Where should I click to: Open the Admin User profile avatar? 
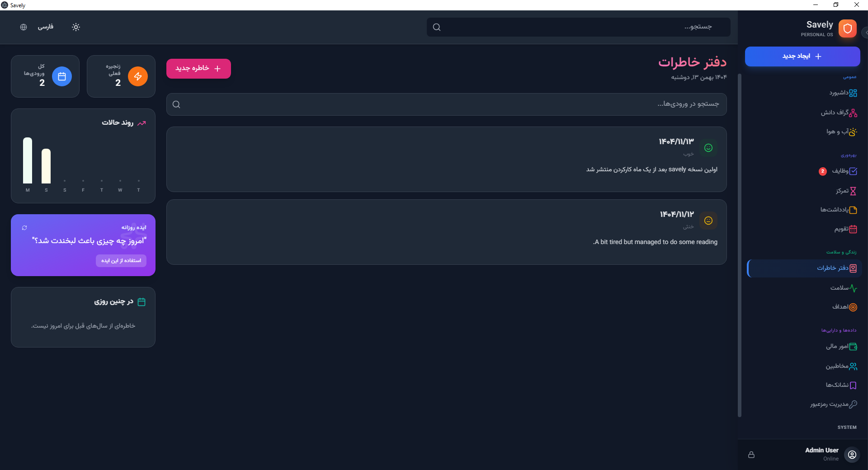[x=852, y=455]
